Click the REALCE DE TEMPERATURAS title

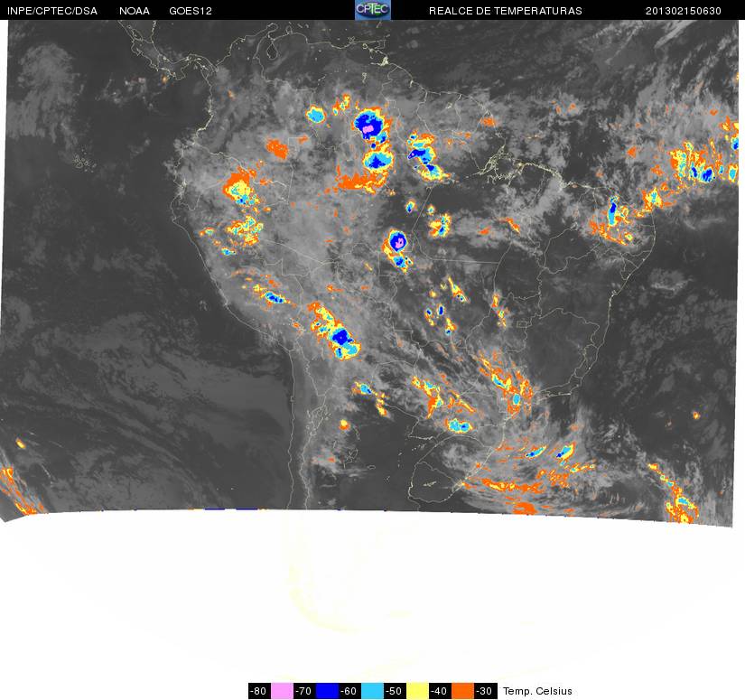506,11
